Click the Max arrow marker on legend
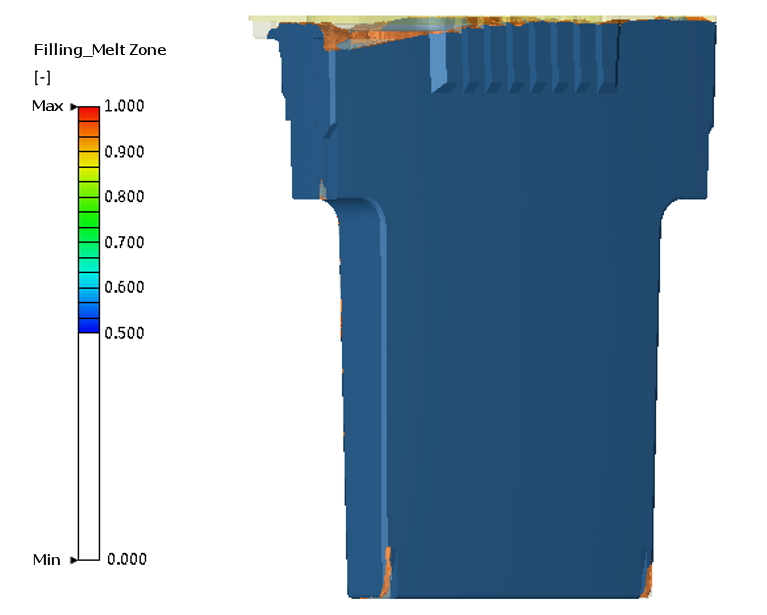 pos(73,106)
